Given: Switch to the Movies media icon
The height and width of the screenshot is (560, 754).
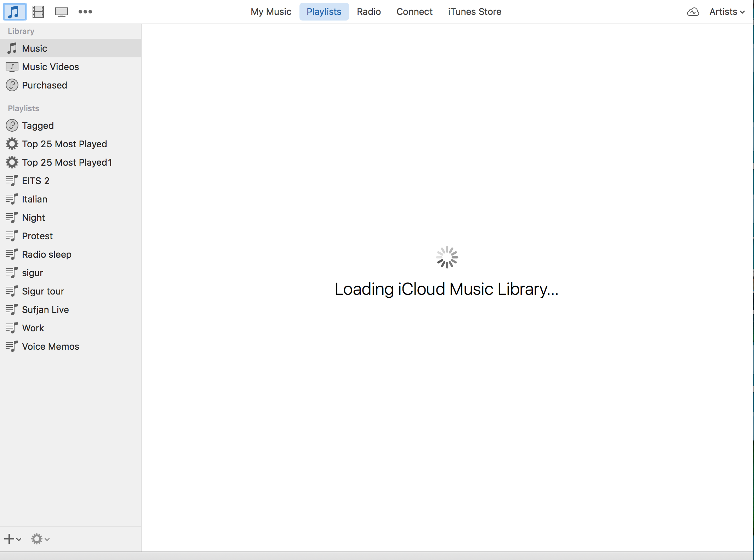Looking at the screenshot, I should [38, 12].
